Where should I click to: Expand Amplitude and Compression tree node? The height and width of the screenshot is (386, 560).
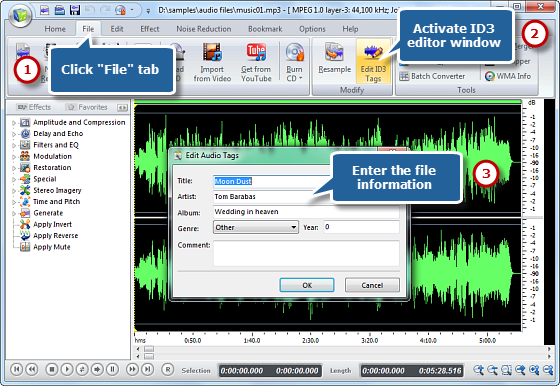14,123
